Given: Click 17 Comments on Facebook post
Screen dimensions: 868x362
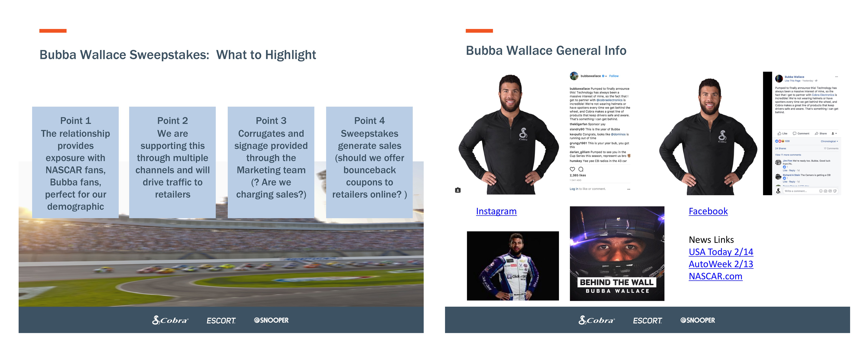Looking at the screenshot, I should (831, 148).
